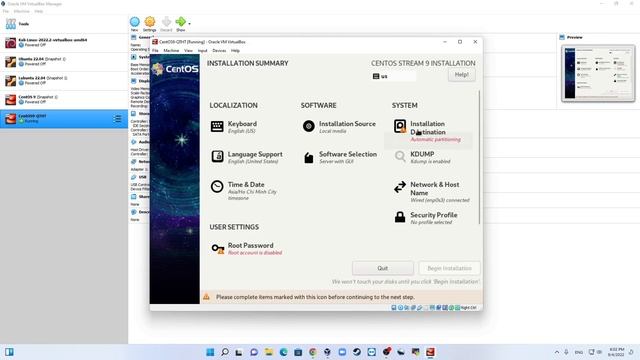Screen dimensions: 640x360
Task: Select the Lubuntu 22.04 virtual machine
Action: tap(64, 80)
